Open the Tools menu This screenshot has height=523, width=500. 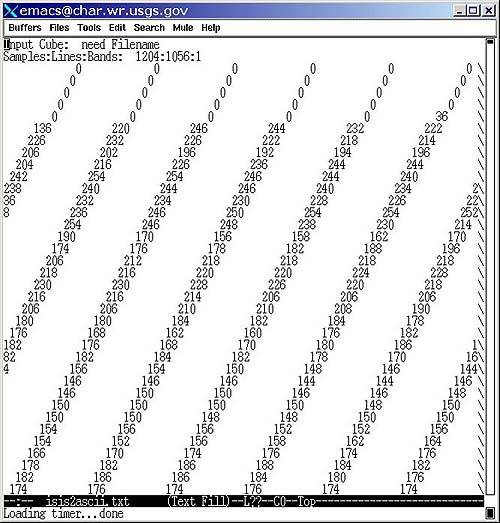coord(89,27)
